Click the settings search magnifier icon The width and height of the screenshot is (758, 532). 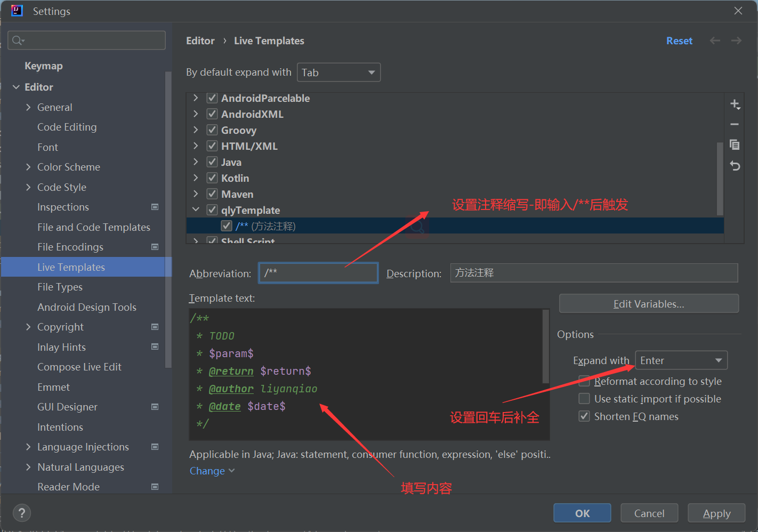(x=18, y=41)
